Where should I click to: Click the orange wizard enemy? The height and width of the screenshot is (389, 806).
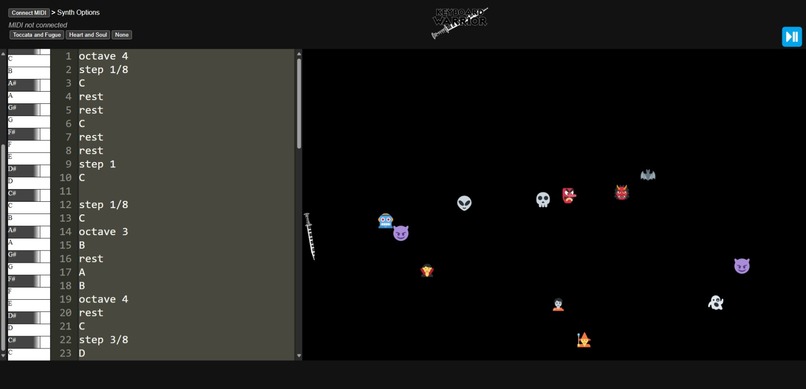pos(583,340)
